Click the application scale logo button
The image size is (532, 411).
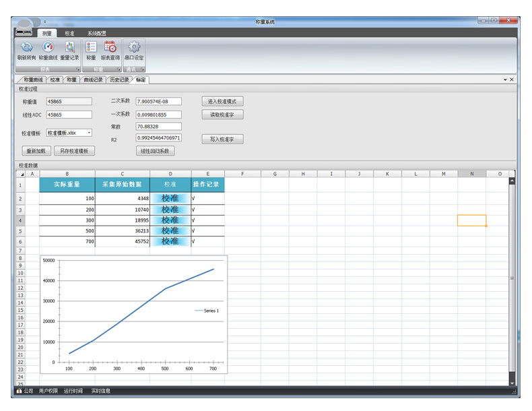(x=24, y=27)
